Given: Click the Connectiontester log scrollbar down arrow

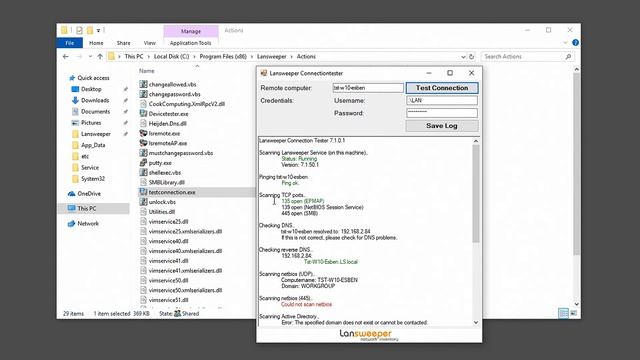Looking at the screenshot, I should coord(476,322).
